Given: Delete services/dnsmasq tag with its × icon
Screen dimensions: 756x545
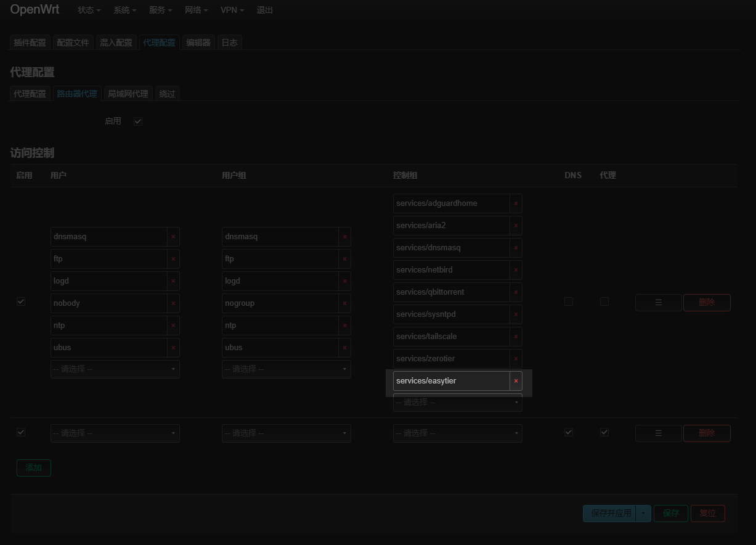Looking at the screenshot, I should point(516,248).
